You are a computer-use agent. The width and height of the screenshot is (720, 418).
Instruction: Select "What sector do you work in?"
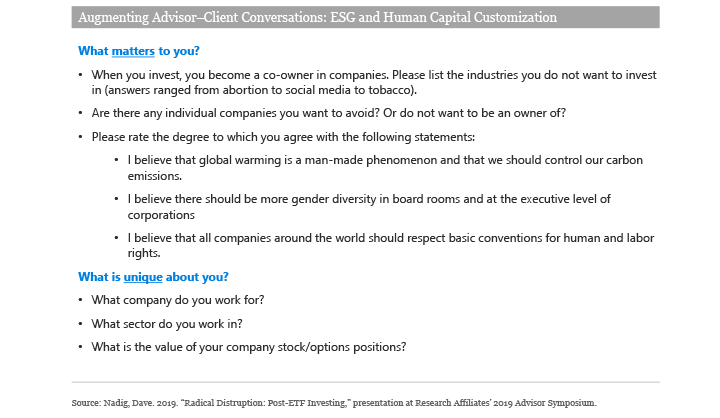point(167,323)
